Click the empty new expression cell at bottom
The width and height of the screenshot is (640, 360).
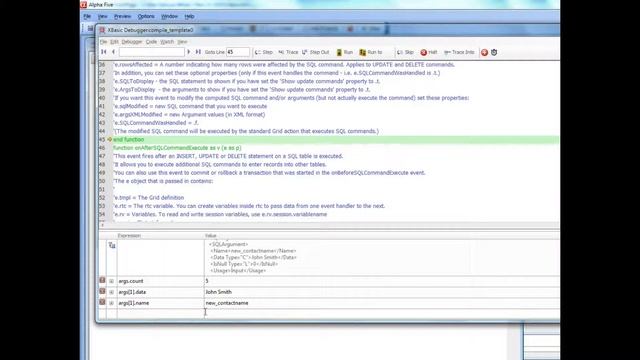[x=160, y=313]
